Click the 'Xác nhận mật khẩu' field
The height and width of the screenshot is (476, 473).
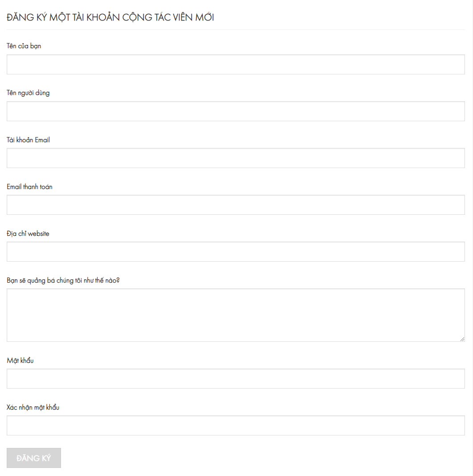236,426
